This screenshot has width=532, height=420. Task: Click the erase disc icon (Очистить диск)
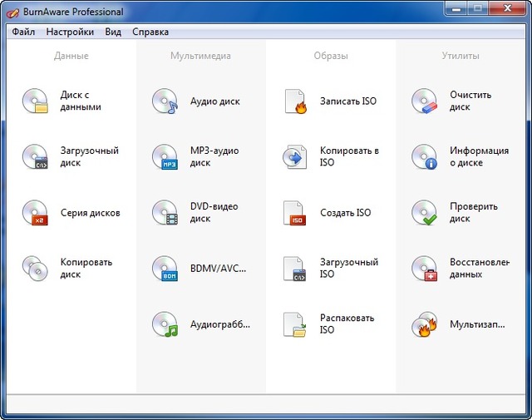(424, 101)
